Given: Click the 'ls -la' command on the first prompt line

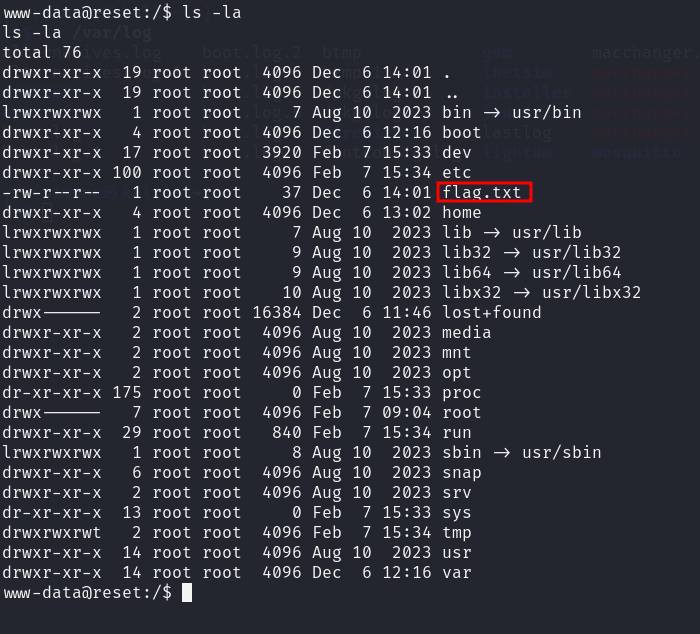Looking at the screenshot, I should pos(211,12).
